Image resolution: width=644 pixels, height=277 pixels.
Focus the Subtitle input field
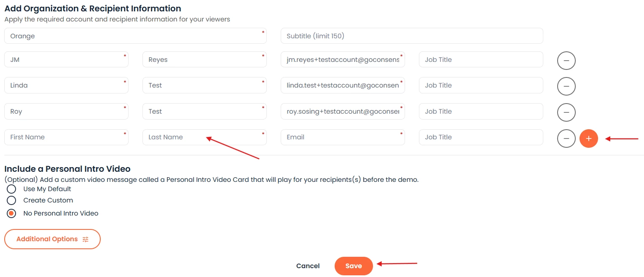click(411, 36)
